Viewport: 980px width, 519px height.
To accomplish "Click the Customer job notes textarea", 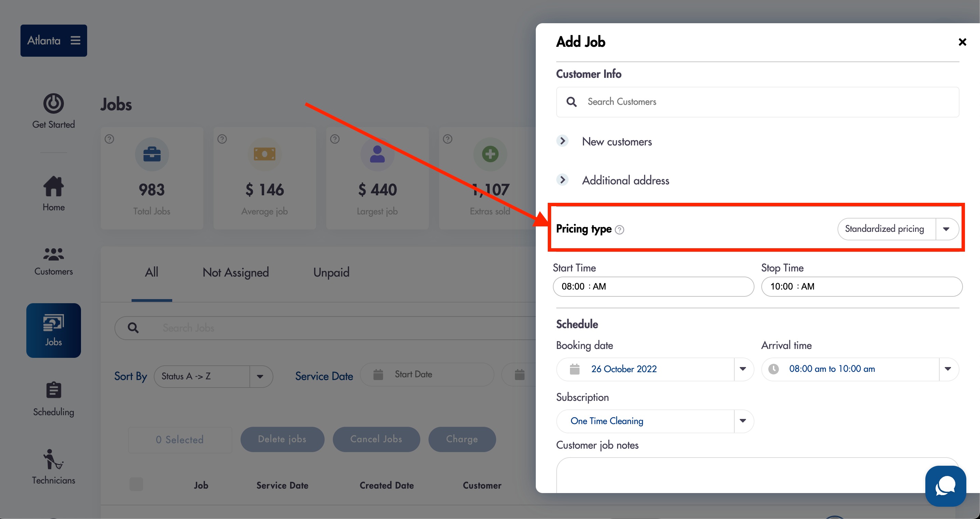I will [758, 475].
